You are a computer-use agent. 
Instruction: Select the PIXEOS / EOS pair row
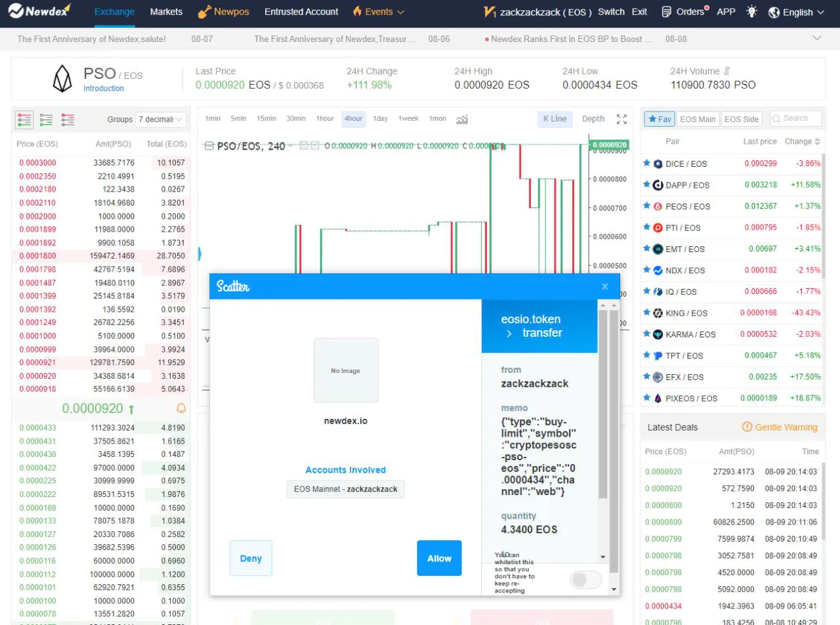point(733,398)
